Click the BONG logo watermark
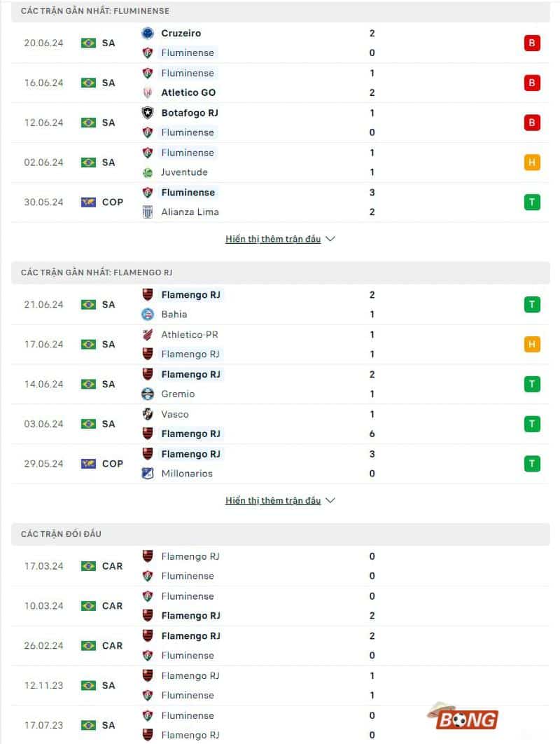The image size is (560, 744). click(468, 719)
